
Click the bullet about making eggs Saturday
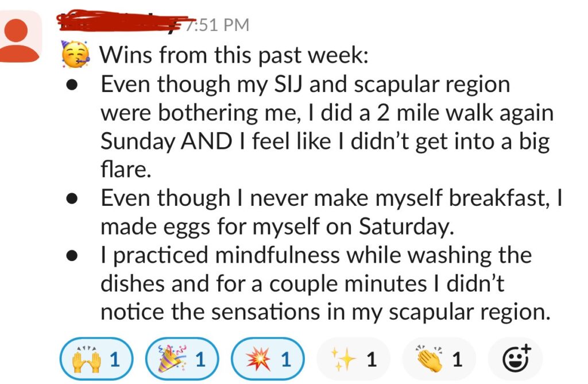(331, 213)
